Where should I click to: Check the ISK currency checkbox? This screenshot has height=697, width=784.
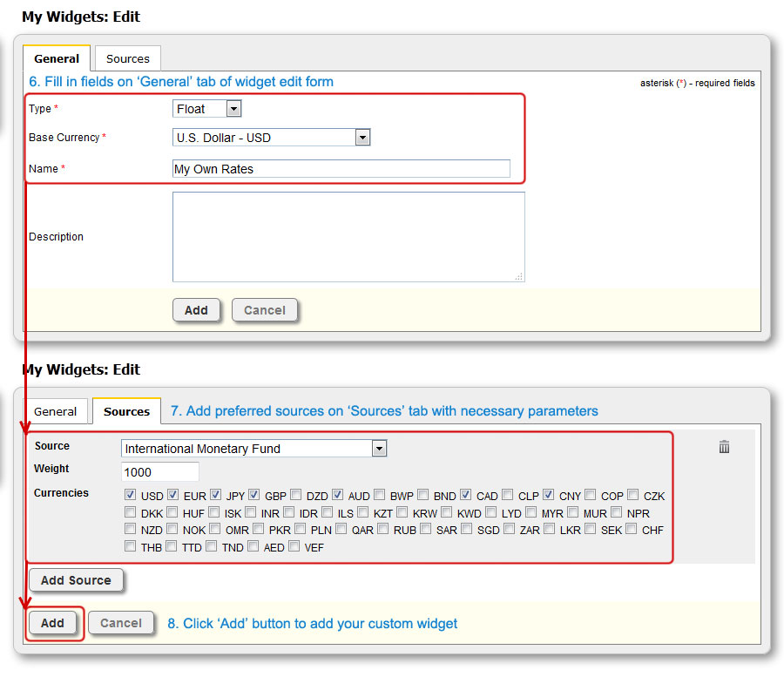pos(214,512)
